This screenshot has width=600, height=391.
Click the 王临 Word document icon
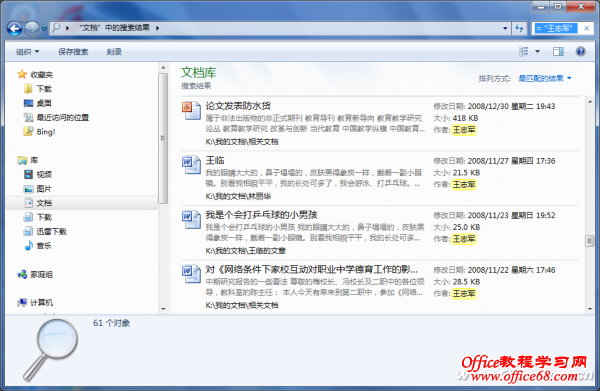191,165
